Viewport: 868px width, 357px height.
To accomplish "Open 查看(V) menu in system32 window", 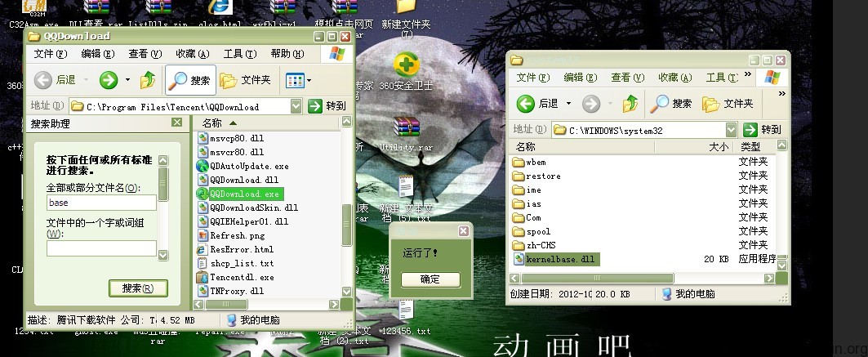I will point(628,78).
